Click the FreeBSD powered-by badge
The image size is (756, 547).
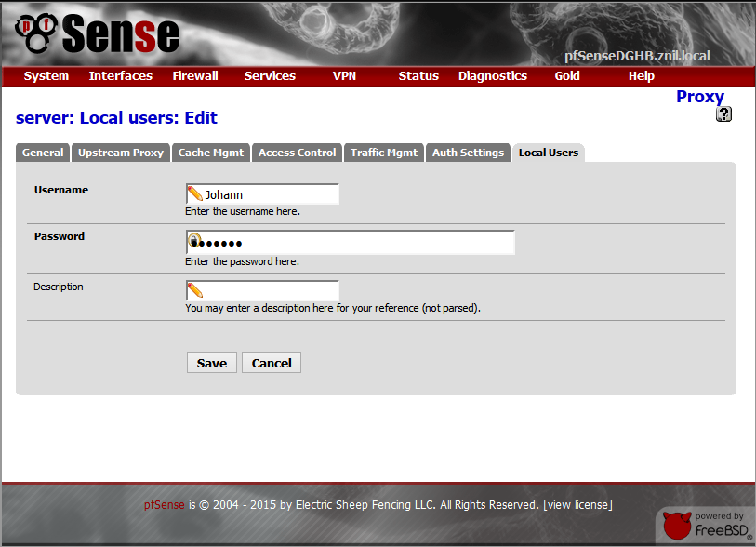[706, 527]
